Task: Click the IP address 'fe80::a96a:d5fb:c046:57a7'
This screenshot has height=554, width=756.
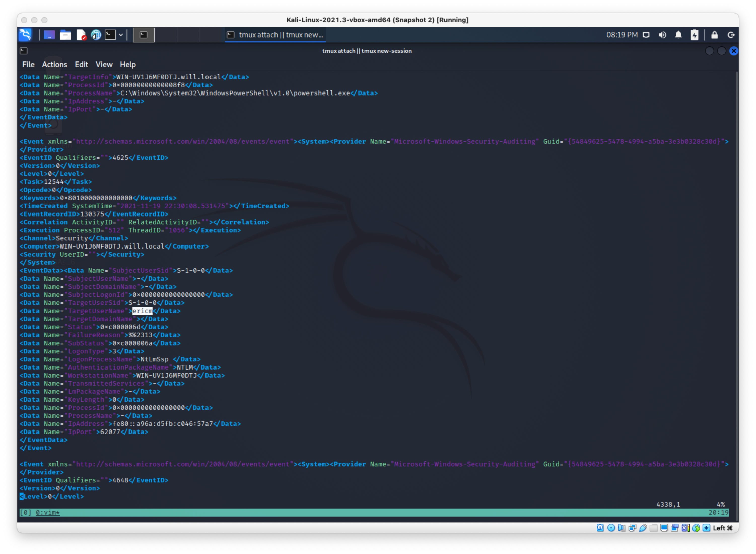Action: coord(163,424)
